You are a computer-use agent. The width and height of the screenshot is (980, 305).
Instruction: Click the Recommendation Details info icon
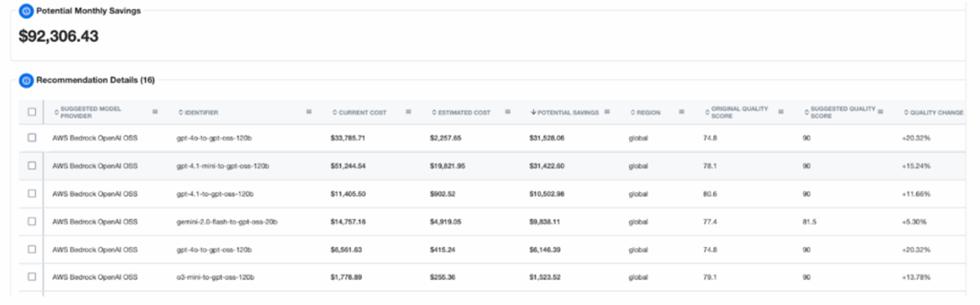[x=26, y=80]
